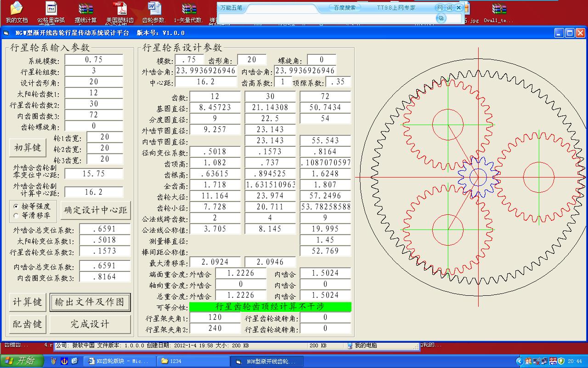Click the 棒间距公称值 field showing 52.769
Viewport: 588px width, 368px height.
[325, 251]
